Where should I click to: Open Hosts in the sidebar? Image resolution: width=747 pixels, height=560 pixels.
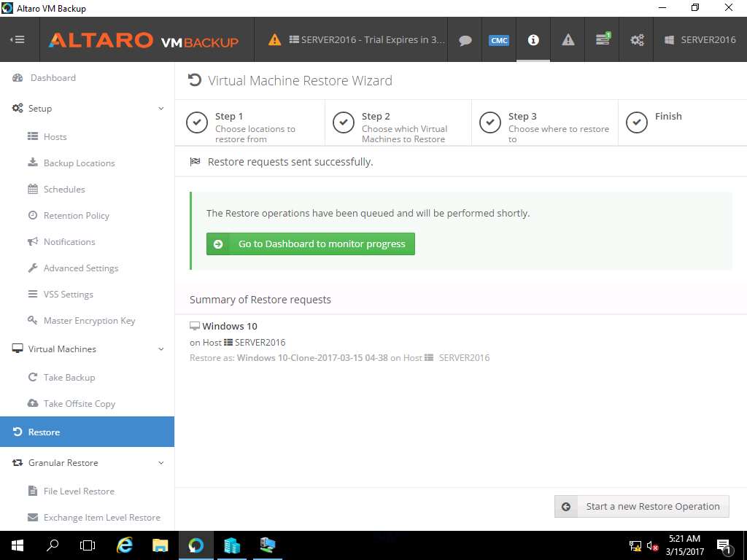point(55,136)
